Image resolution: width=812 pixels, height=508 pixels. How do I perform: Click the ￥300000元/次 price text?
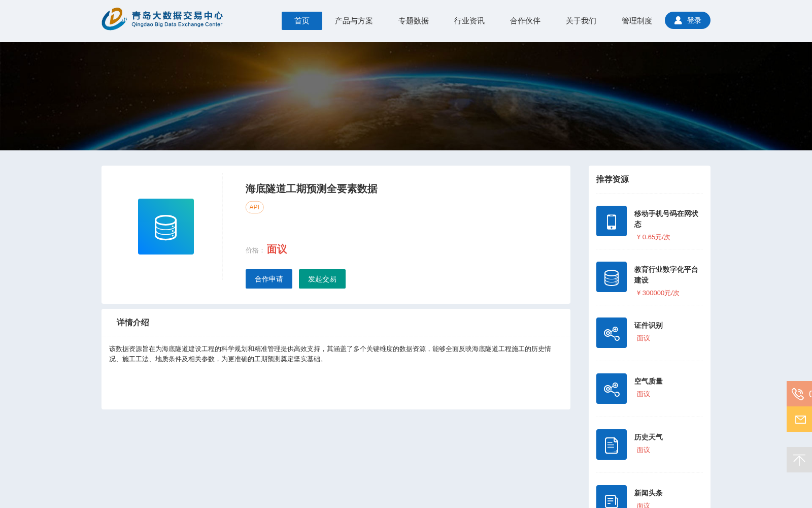click(x=658, y=293)
